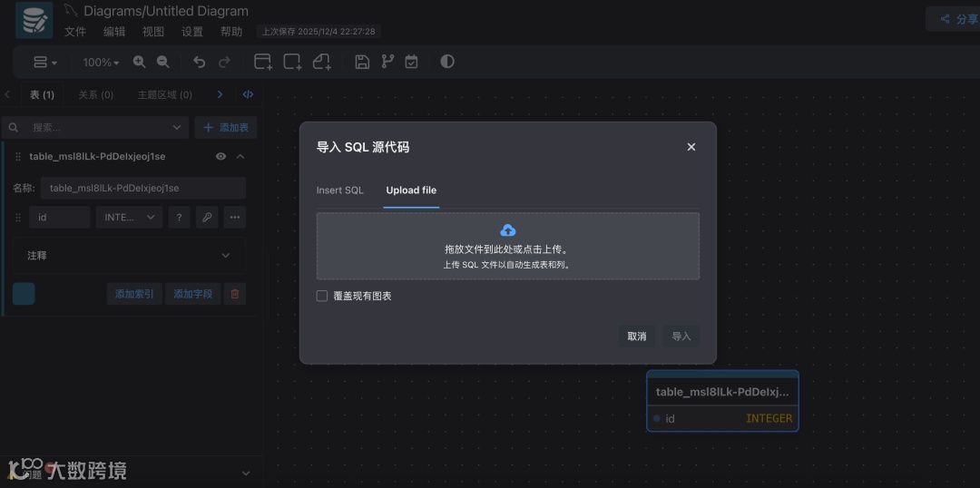Close the 导入 SQL 源代码 dialog

tap(691, 147)
